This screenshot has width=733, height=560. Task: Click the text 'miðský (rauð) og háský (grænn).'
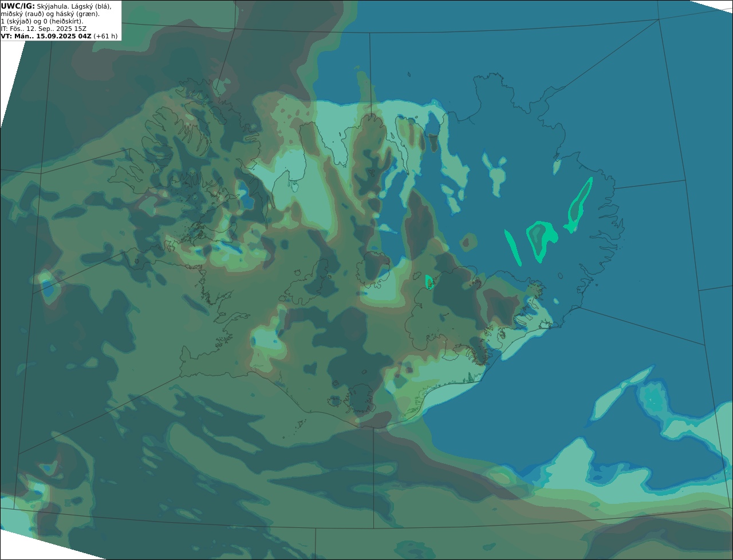(x=50, y=14)
